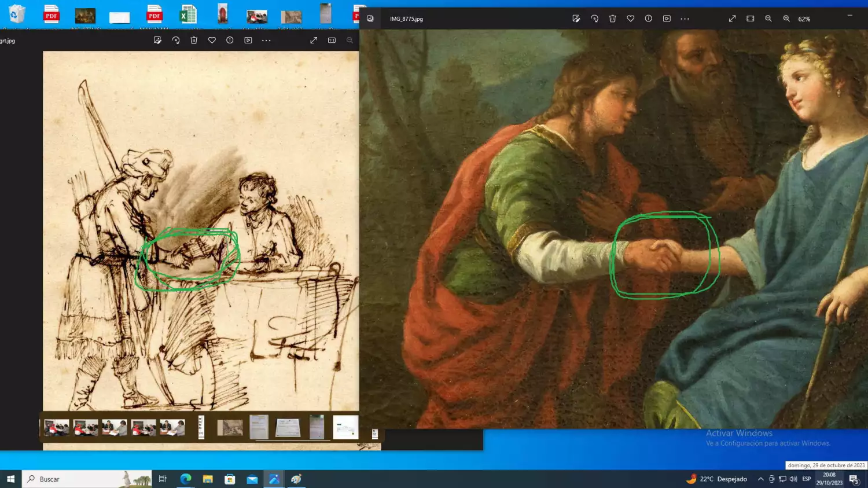Click the 62% zoom level
The width and height of the screenshot is (868, 488).
[804, 19]
